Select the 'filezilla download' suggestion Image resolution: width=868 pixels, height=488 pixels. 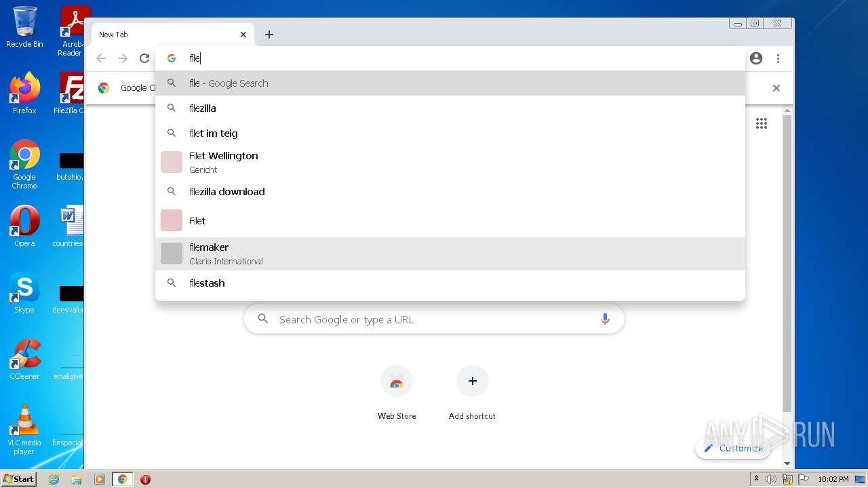(x=450, y=192)
